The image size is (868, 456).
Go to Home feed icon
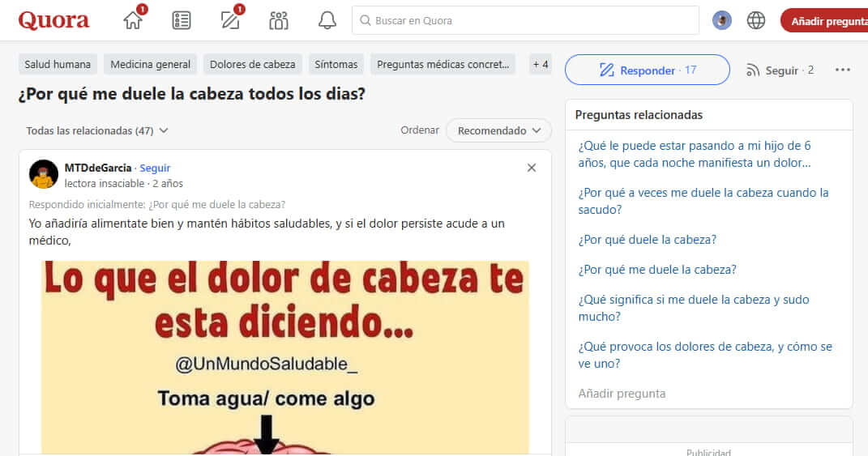133,20
